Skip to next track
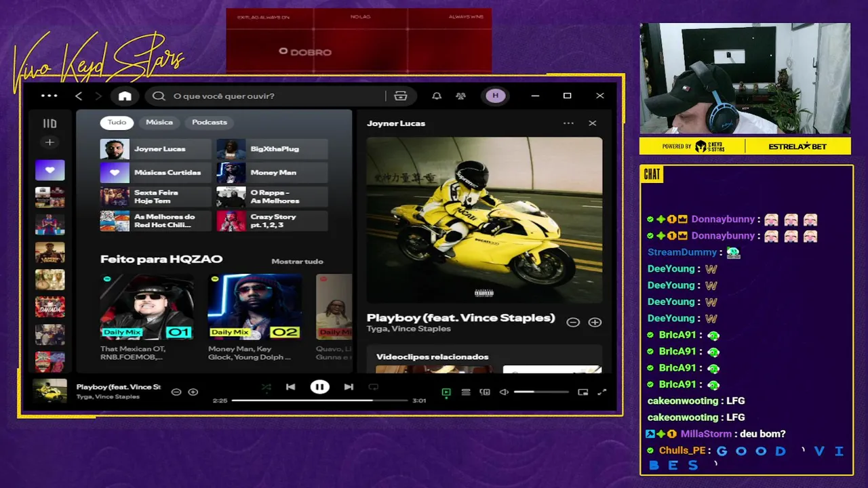 (x=349, y=387)
